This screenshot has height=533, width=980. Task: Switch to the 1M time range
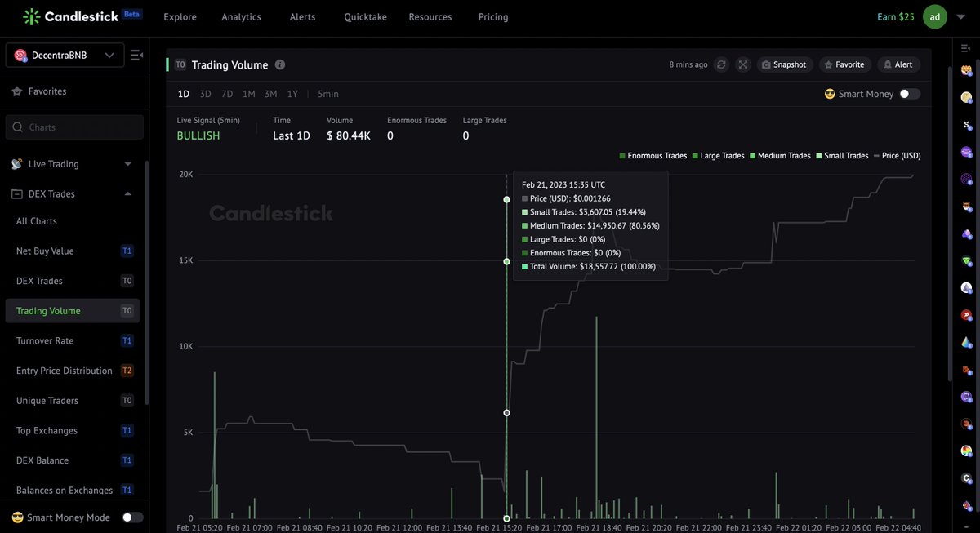coord(249,94)
